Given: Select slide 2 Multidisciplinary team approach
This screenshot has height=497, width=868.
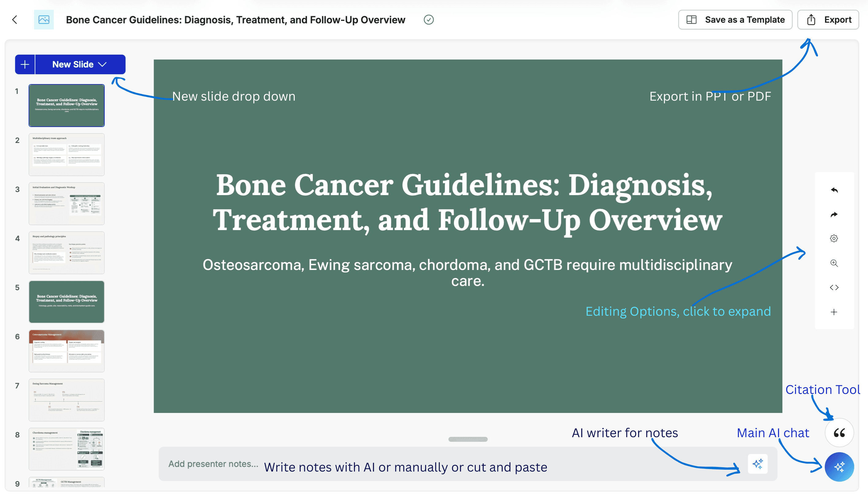Looking at the screenshot, I should tap(67, 155).
